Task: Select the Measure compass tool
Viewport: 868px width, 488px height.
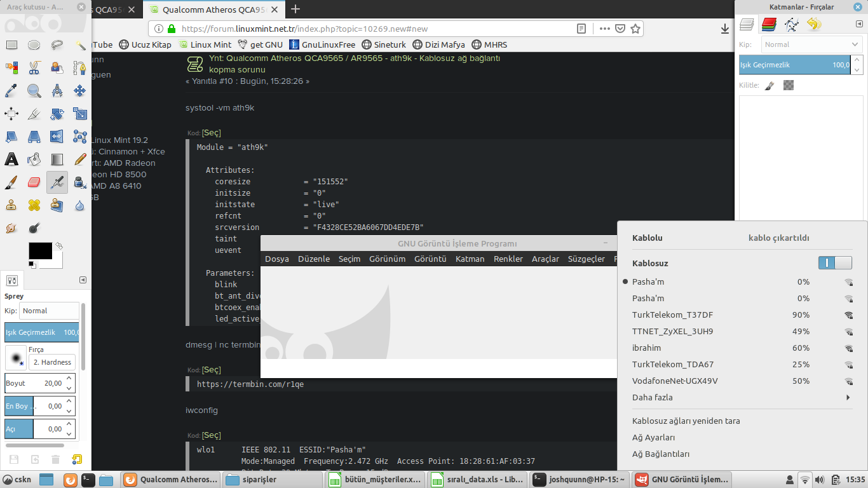Action: click(57, 91)
